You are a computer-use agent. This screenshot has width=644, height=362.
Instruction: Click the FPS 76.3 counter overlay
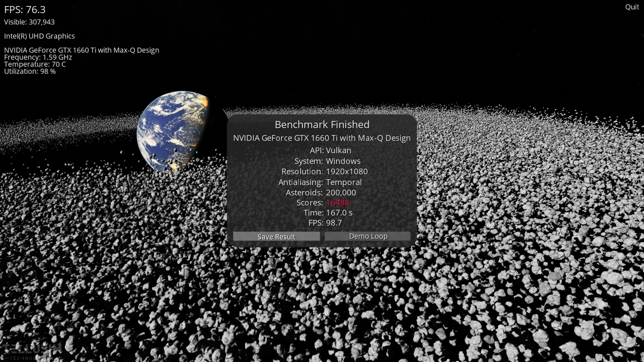click(25, 10)
